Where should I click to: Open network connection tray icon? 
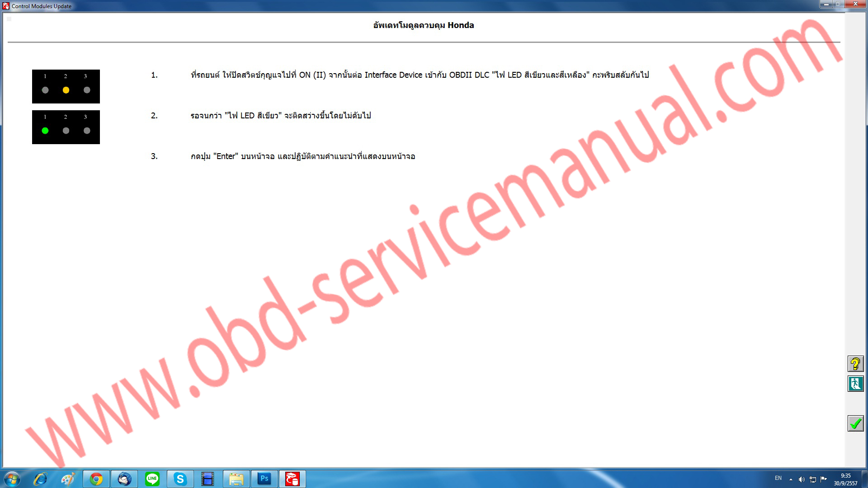click(812, 479)
